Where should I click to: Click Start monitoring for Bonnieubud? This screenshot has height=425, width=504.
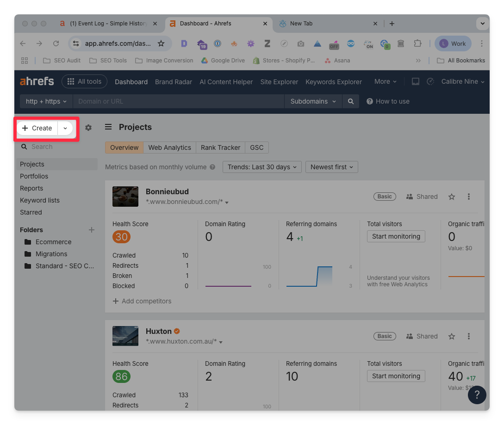(x=396, y=236)
